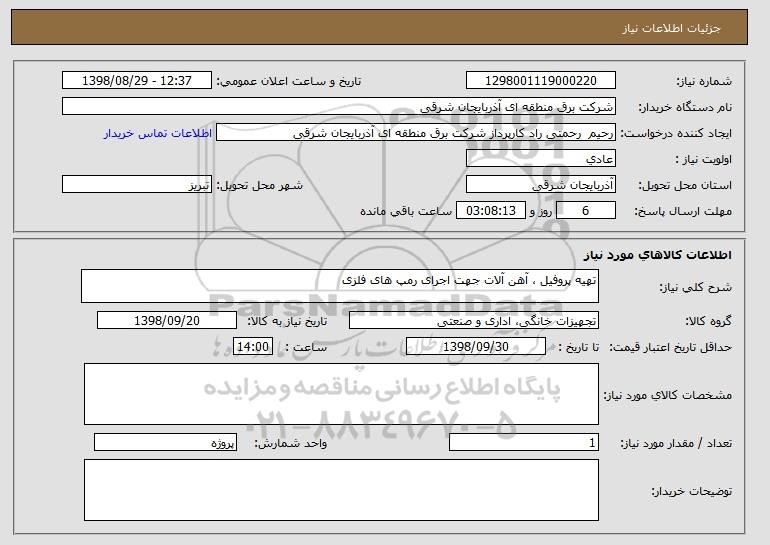
Task: Click the label مهلت ارسال پاسخ
Action: (683, 211)
